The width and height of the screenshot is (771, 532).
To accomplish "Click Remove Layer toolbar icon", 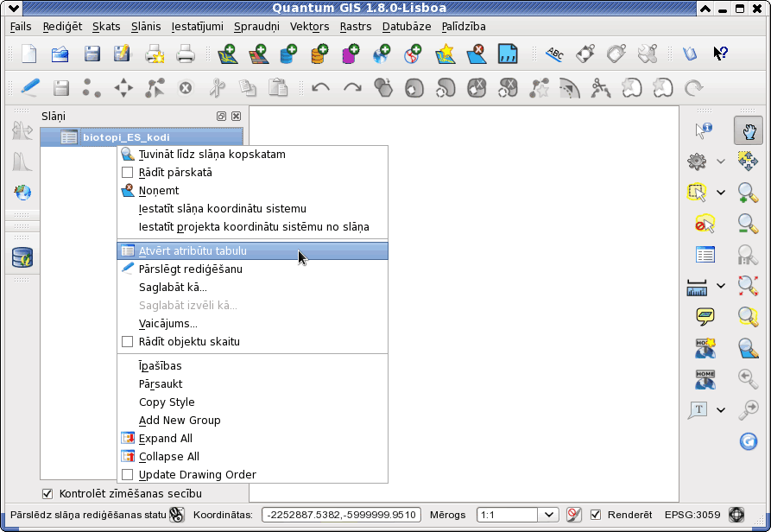I will (x=477, y=54).
